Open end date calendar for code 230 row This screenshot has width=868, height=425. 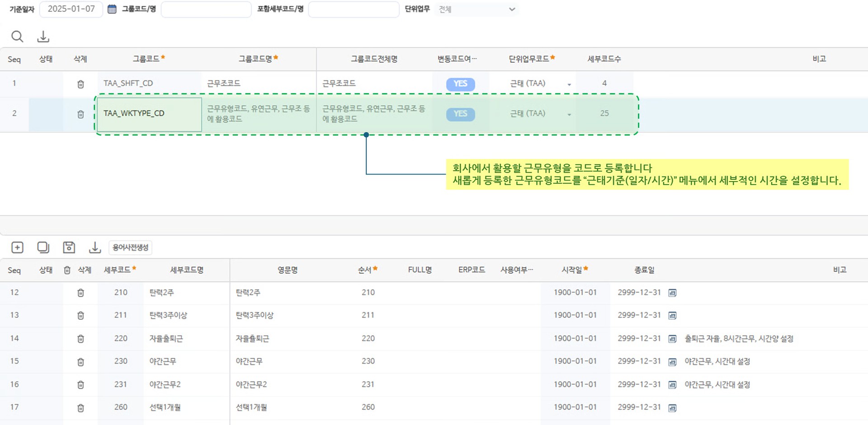[x=672, y=362]
